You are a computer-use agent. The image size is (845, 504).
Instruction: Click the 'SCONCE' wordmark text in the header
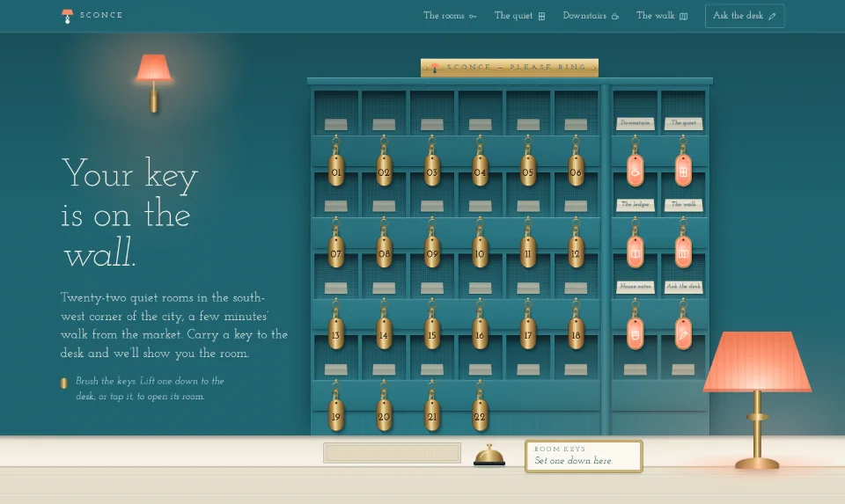[x=101, y=15]
